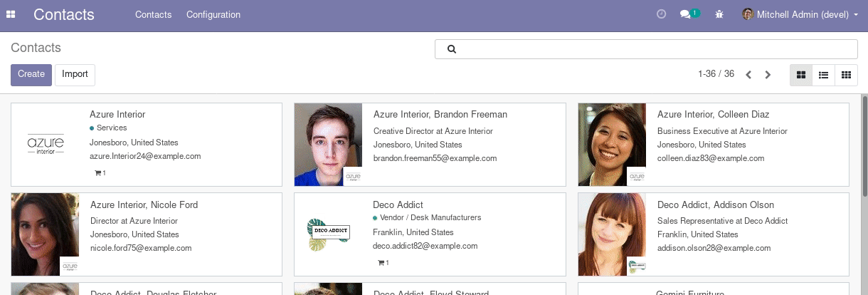The width and height of the screenshot is (868, 295).
Task: Click Deco Addict company logo
Action: [x=328, y=234]
